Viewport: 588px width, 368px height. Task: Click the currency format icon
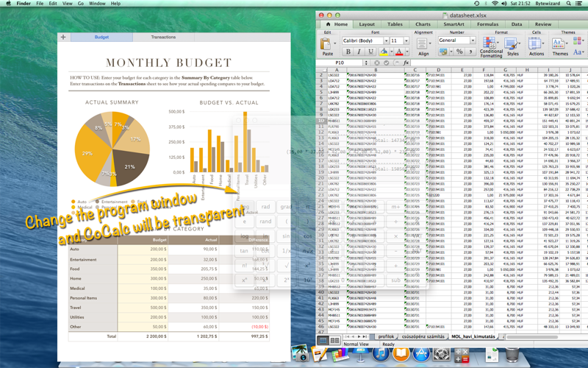tap(444, 52)
